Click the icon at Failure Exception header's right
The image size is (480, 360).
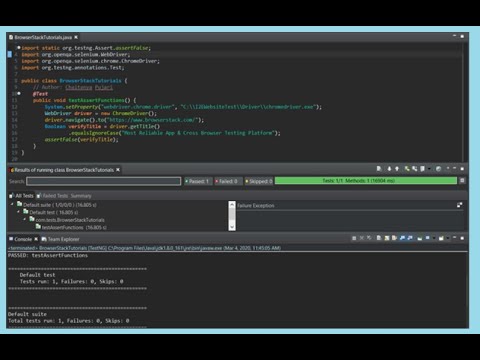tap(460, 205)
